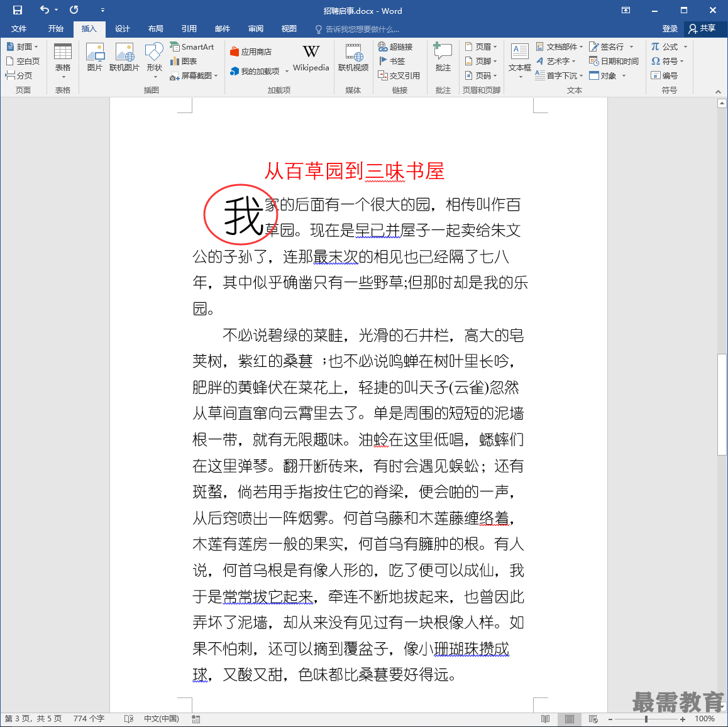The width and height of the screenshot is (728, 727).
Task: Insert a Table from the ribbon
Action: pos(63,60)
